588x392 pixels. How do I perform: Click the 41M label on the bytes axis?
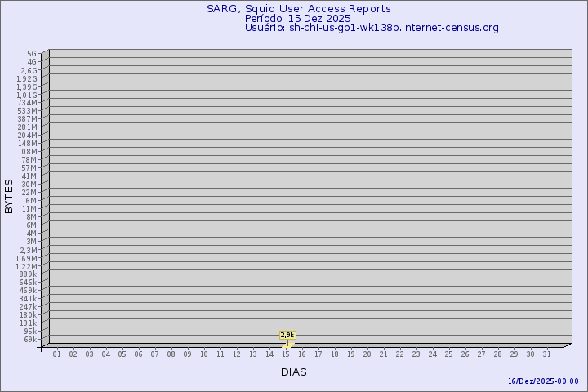29,176
